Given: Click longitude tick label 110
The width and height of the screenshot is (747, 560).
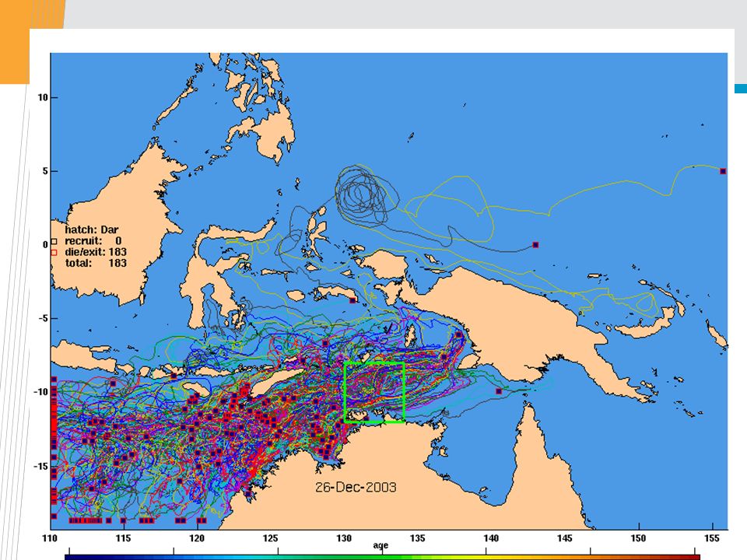Looking at the screenshot, I should (x=50, y=538).
